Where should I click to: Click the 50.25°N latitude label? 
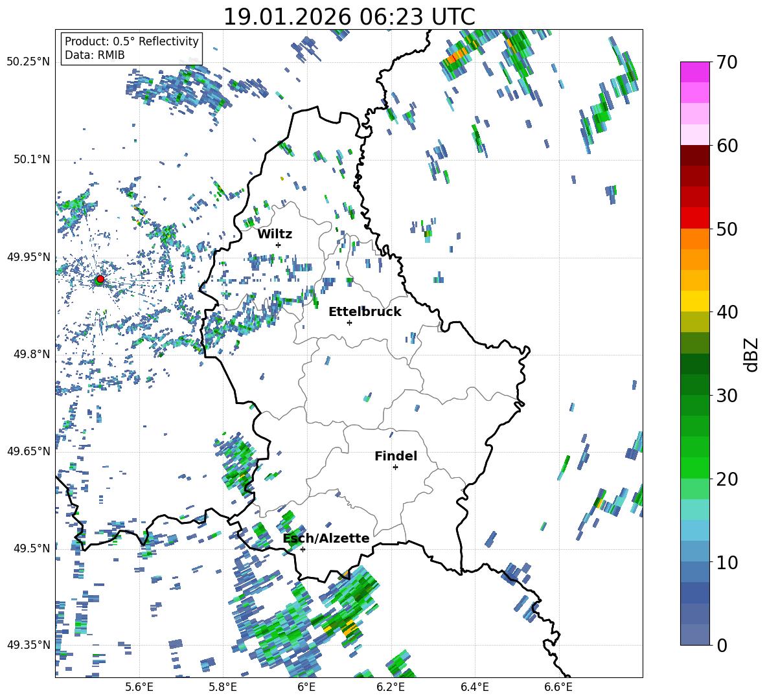pos(29,62)
